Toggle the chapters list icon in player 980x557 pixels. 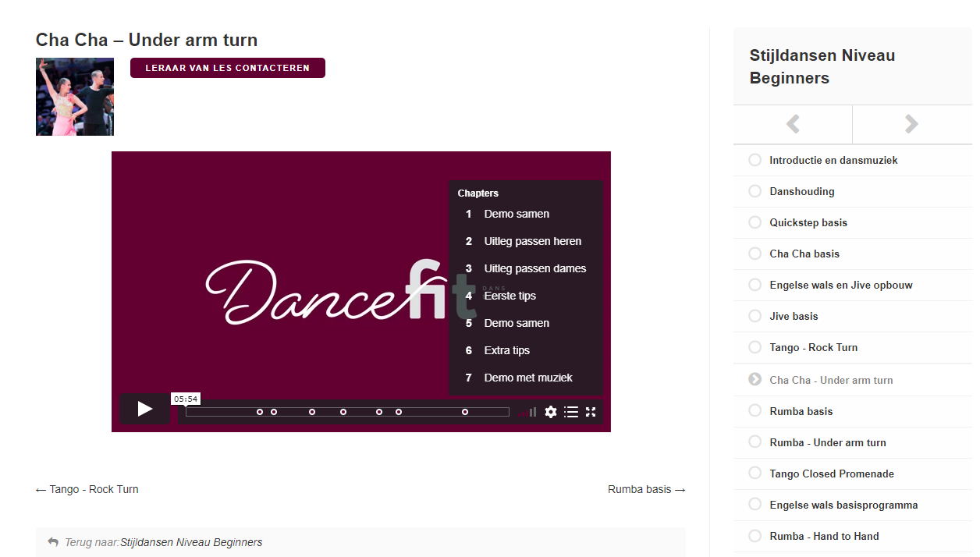571,412
